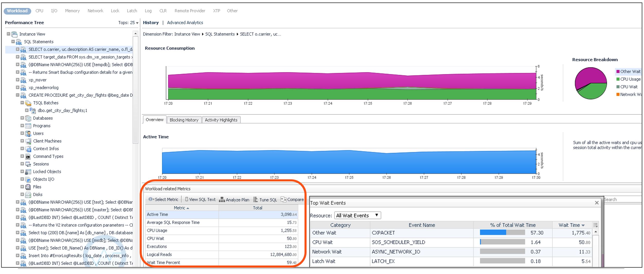Sort by the Wait Time column header

click(x=571, y=225)
